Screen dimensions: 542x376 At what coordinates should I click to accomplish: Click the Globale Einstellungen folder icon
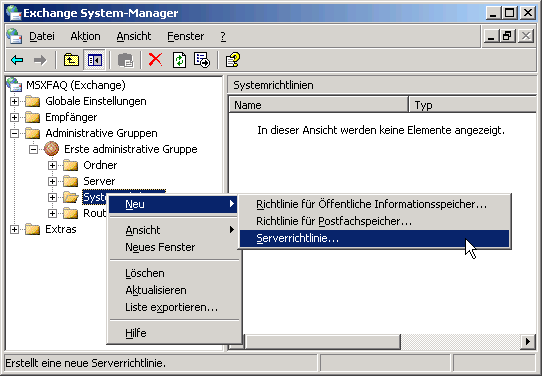coord(33,101)
